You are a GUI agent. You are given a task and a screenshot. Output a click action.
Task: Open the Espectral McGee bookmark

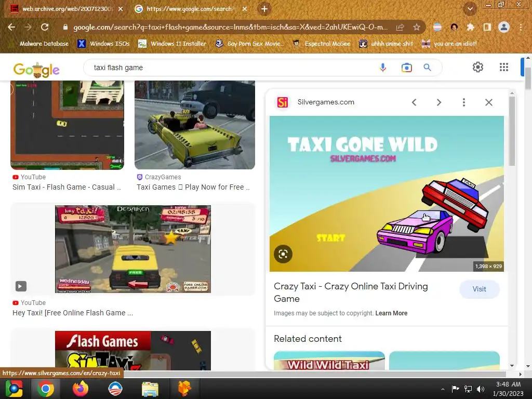tap(322, 44)
